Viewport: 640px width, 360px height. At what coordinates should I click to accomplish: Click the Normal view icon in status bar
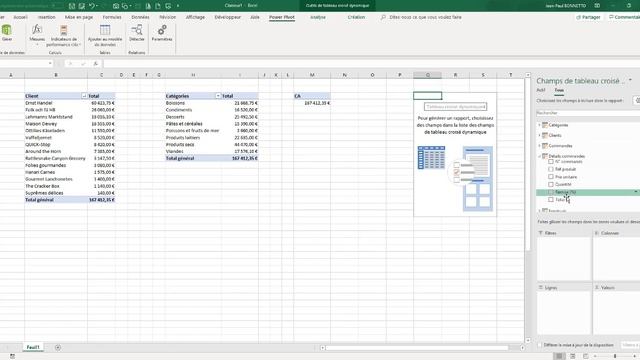pyautogui.click(x=559, y=356)
